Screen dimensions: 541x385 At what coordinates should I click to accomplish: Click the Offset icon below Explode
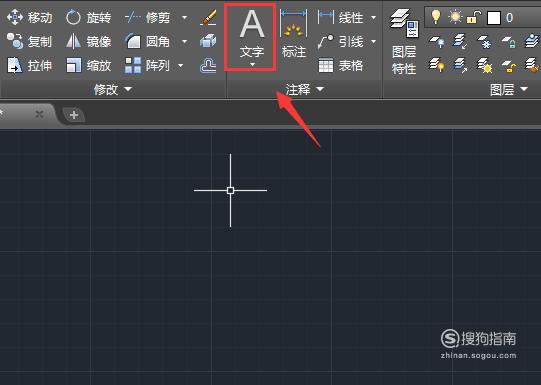pyautogui.click(x=208, y=66)
